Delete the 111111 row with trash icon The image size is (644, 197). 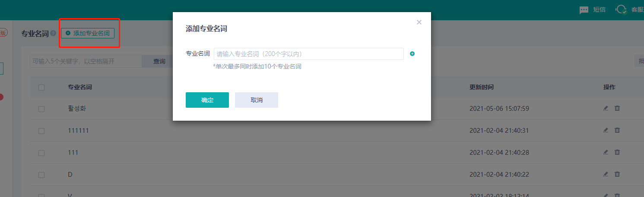[x=617, y=130]
